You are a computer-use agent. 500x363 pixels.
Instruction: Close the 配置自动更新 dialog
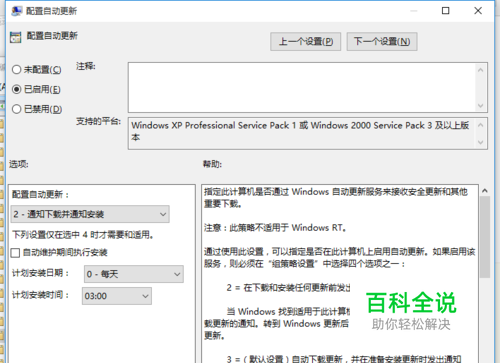point(478,11)
